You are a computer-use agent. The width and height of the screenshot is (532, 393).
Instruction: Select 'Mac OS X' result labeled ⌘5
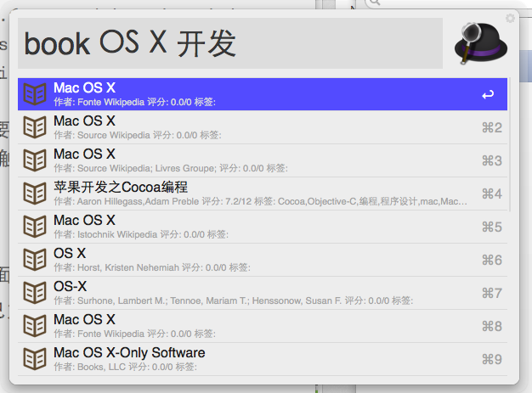pyautogui.click(x=263, y=227)
